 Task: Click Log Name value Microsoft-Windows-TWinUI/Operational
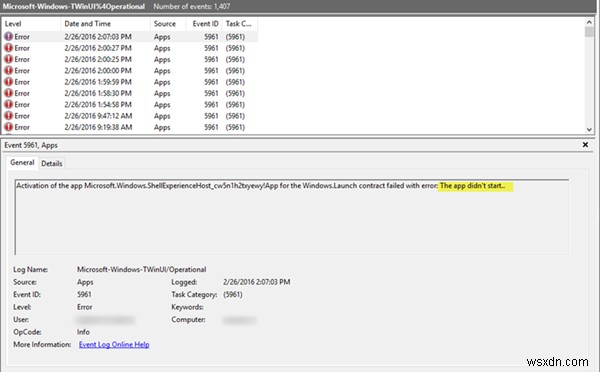142,269
